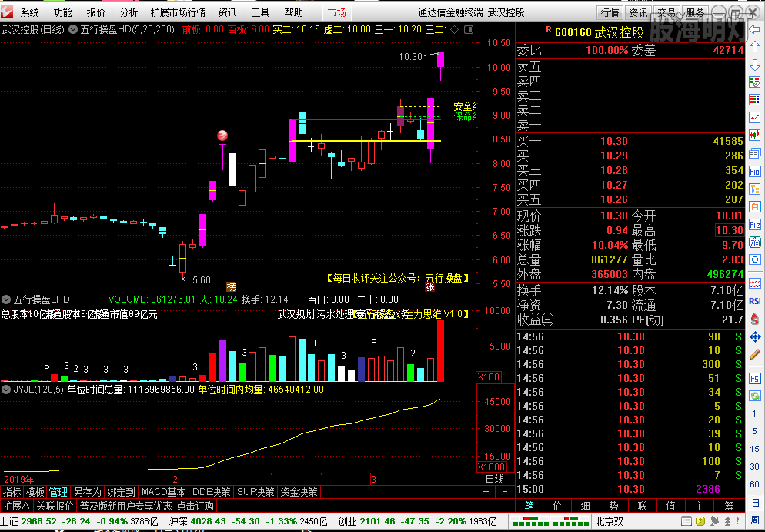This screenshot has height=532, width=765.
Task: Open the 扩展市场行情 menu
Action: (x=178, y=12)
